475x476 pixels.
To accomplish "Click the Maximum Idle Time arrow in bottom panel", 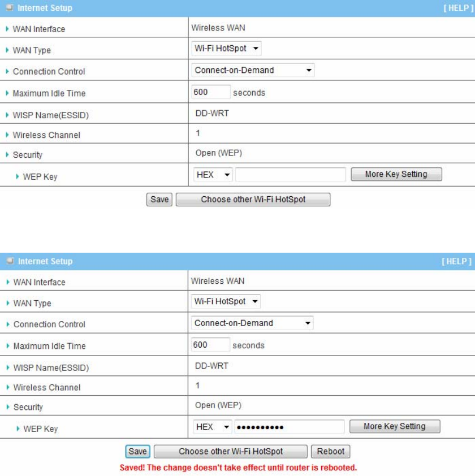I will coord(8,346).
